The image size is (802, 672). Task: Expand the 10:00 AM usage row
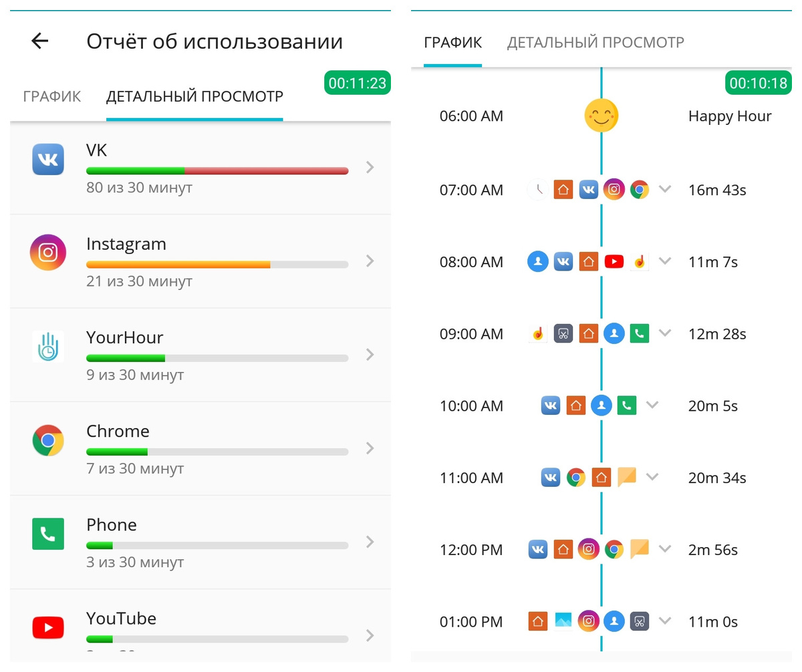pyautogui.click(x=652, y=405)
